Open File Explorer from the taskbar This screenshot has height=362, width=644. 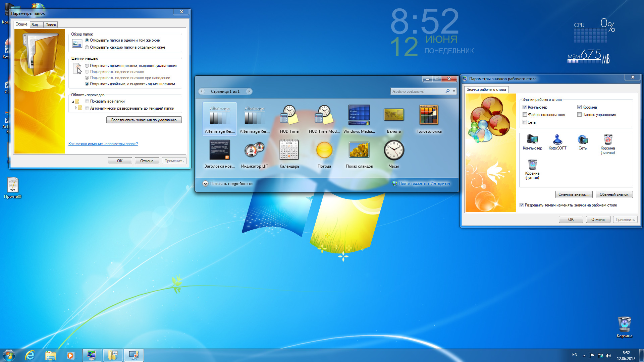click(50, 355)
